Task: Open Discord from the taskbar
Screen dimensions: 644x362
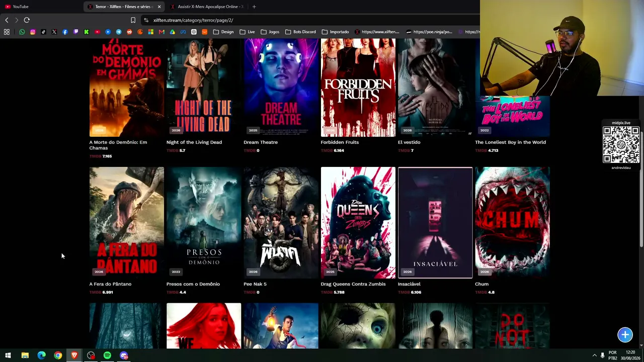Action: pyautogui.click(x=124, y=355)
